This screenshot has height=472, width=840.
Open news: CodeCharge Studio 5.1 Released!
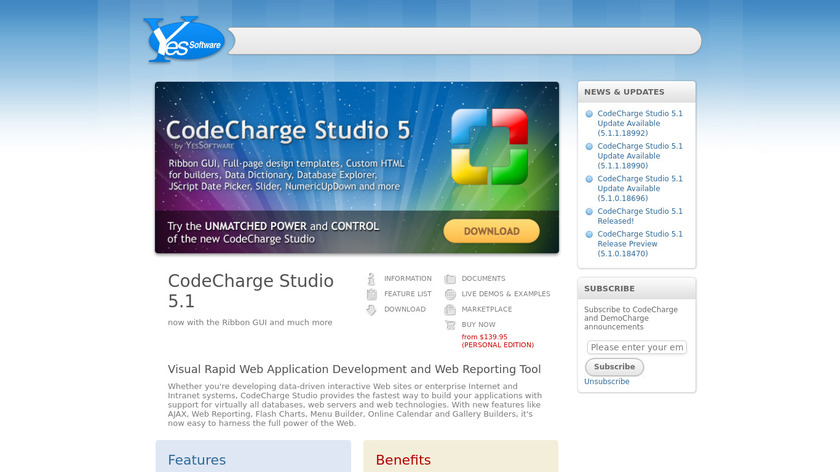[640, 216]
